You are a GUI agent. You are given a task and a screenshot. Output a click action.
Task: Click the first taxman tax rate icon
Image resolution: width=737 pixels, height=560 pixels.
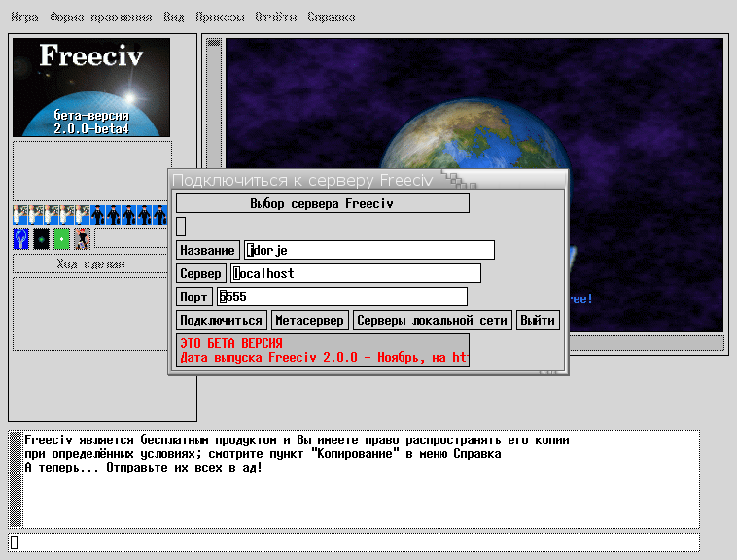98,215
